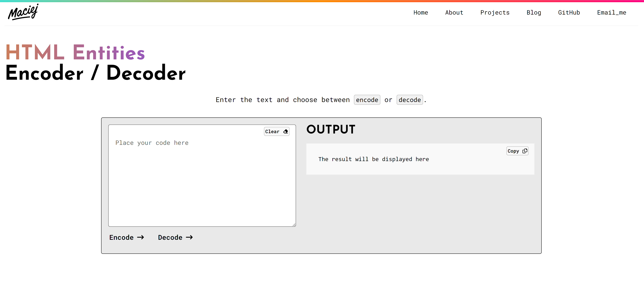Image resolution: width=644 pixels, height=300 pixels.
Task: Click the eraser icon on Clear
Action: tap(285, 131)
